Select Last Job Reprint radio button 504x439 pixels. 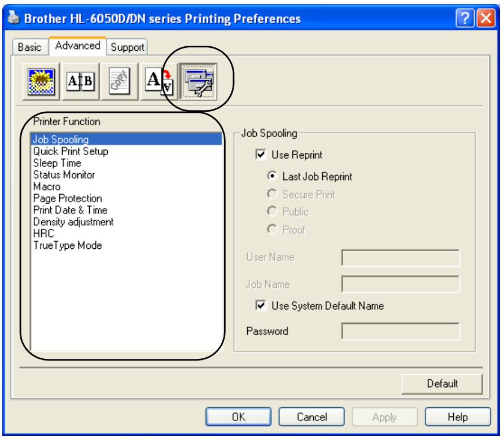click(272, 176)
